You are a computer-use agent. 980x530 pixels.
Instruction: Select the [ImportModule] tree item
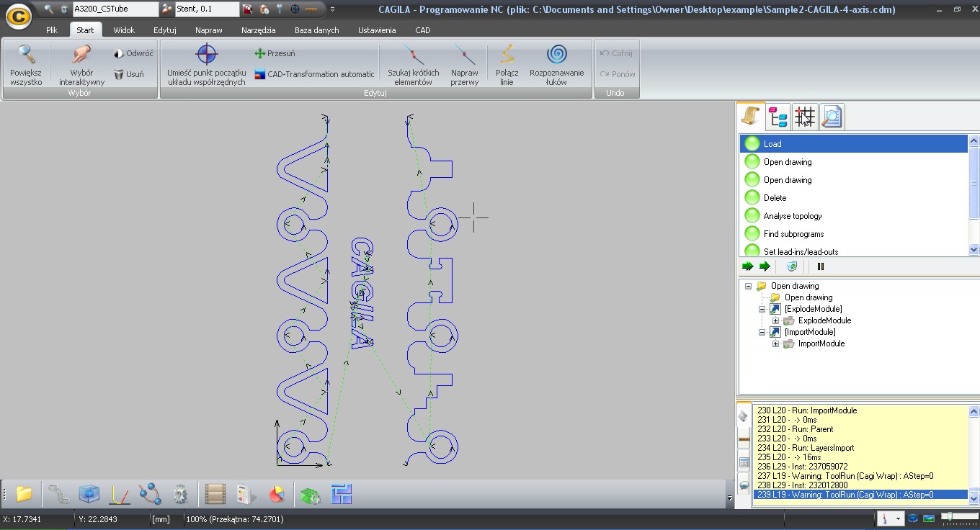pyautogui.click(x=810, y=332)
